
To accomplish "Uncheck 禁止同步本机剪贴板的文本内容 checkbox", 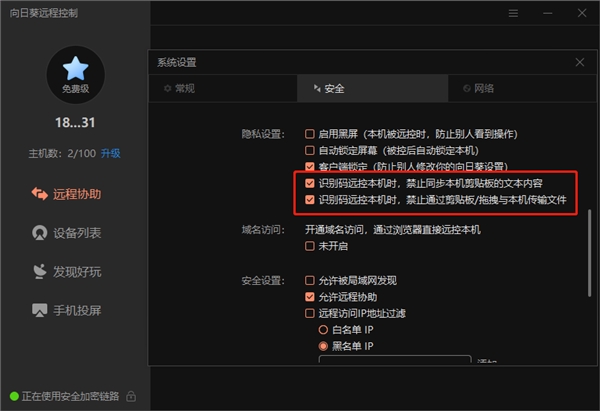I will (x=310, y=183).
